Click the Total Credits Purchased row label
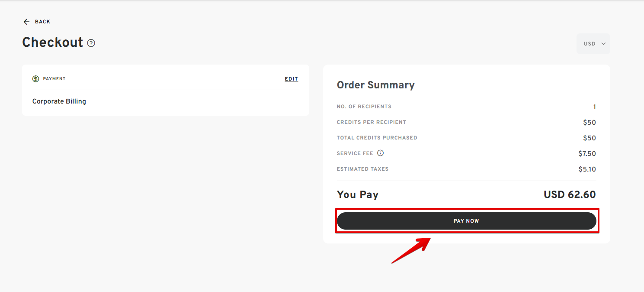Image resolution: width=644 pixels, height=292 pixels. click(377, 138)
